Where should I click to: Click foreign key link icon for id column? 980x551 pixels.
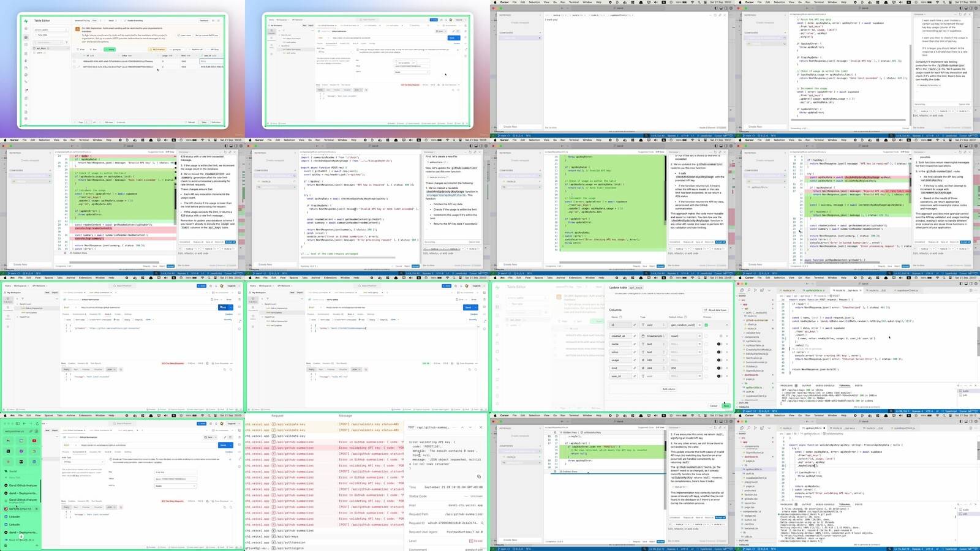pyautogui.click(x=635, y=325)
